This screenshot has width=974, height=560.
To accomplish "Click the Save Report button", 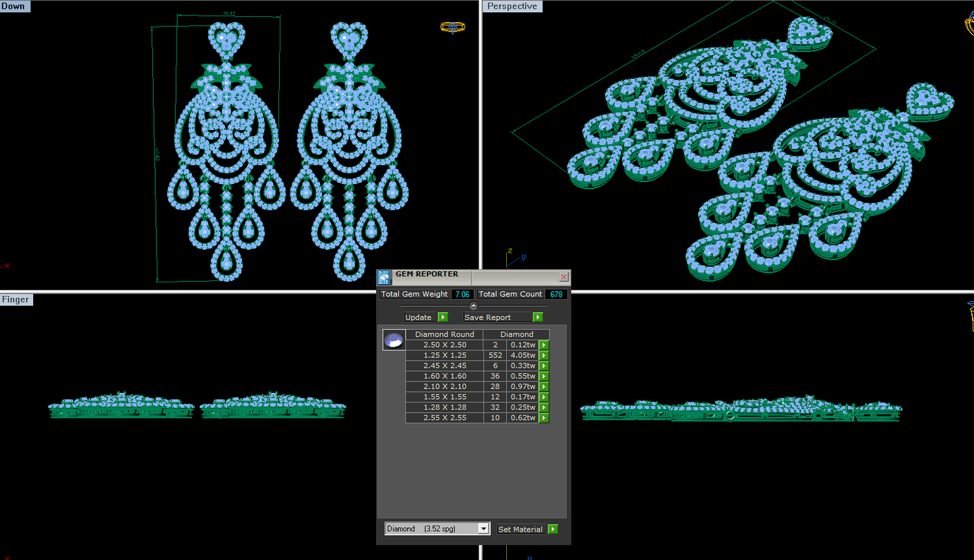I will tap(497, 317).
